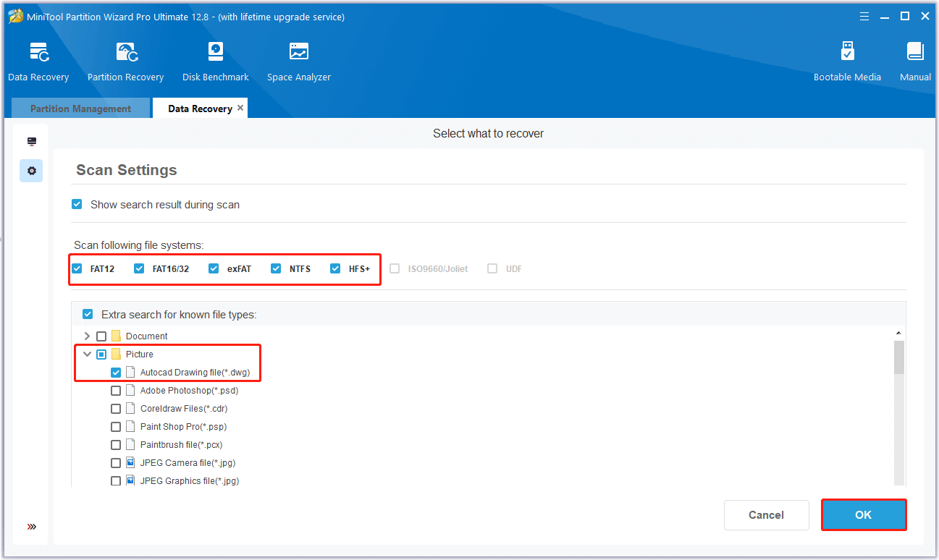Select the Paint Shop Pro(*.psp) label
The image size is (939, 560).
[x=183, y=427]
